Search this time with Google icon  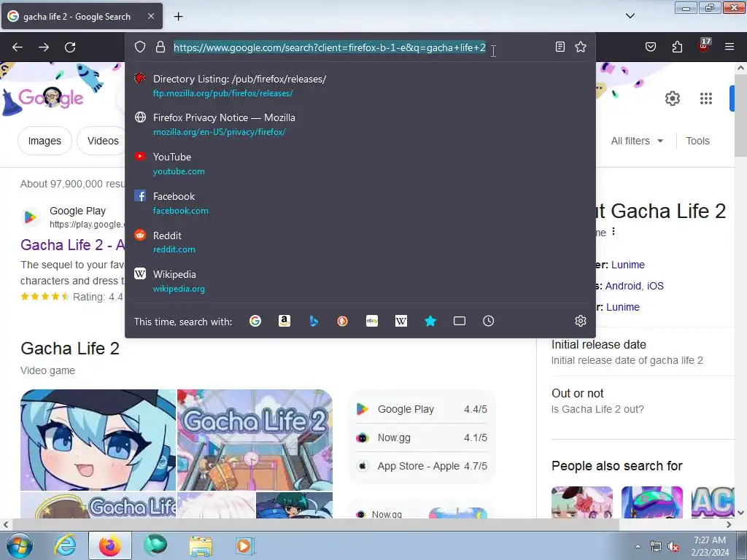pyautogui.click(x=255, y=321)
